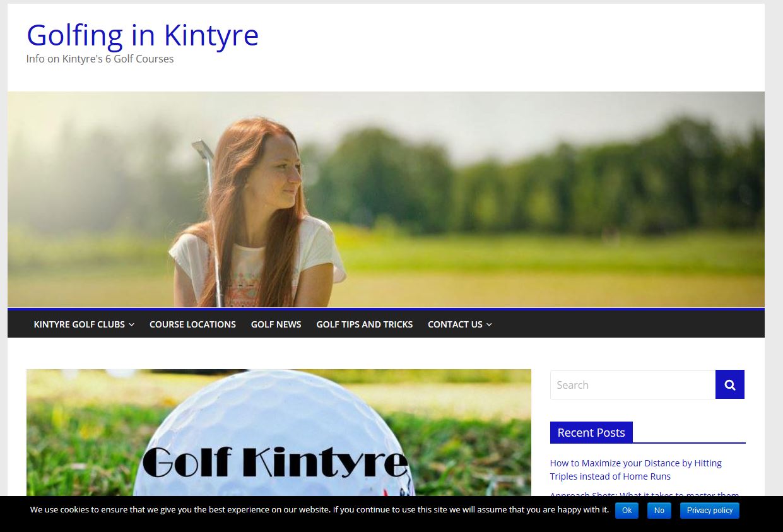783x532 pixels.
Task: Accept cookies with the Ok button
Action: coord(626,510)
